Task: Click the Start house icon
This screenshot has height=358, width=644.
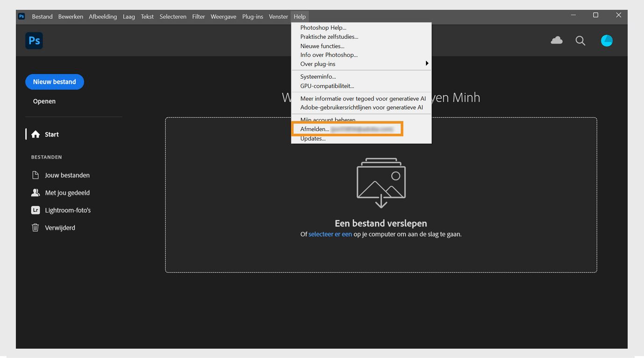Action: (35, 135)
